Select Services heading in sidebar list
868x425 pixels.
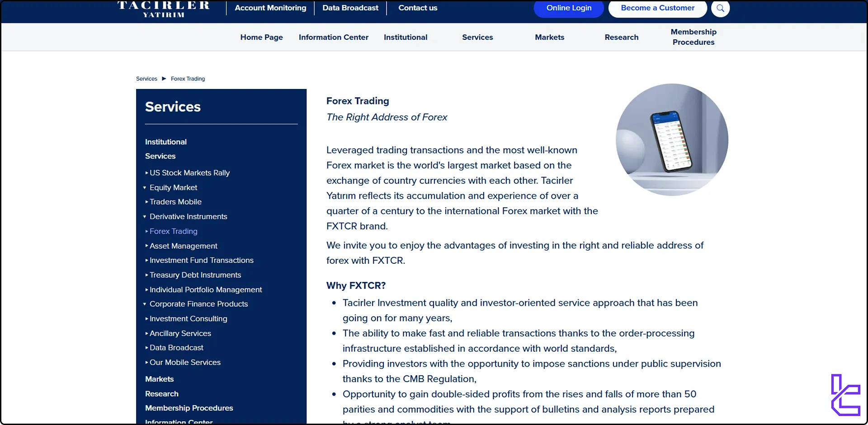160,156
